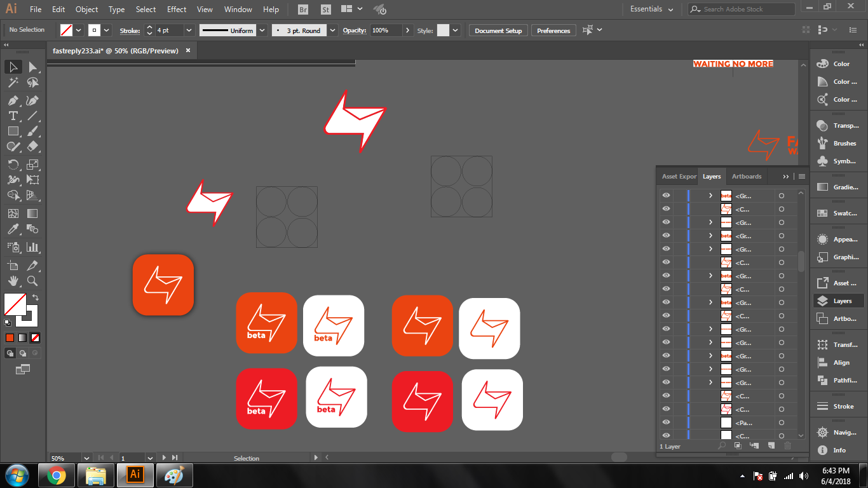Open the Illustrator app in the taskbar
This screenshot has width=868, height=488.
click(135, 475)
